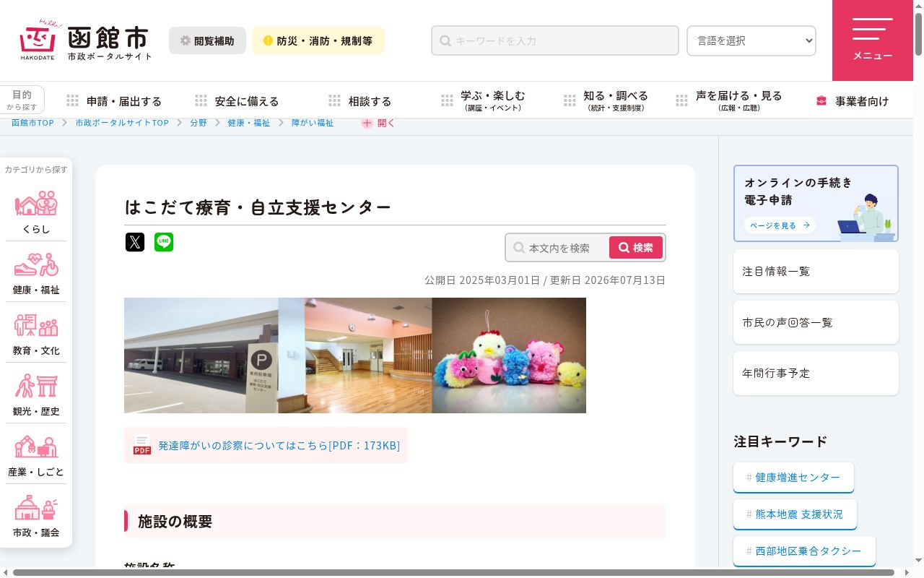Click the horizontal scrollbar at bottom
The height and width of the screenshot is (578, 924).
coord(453,572)
